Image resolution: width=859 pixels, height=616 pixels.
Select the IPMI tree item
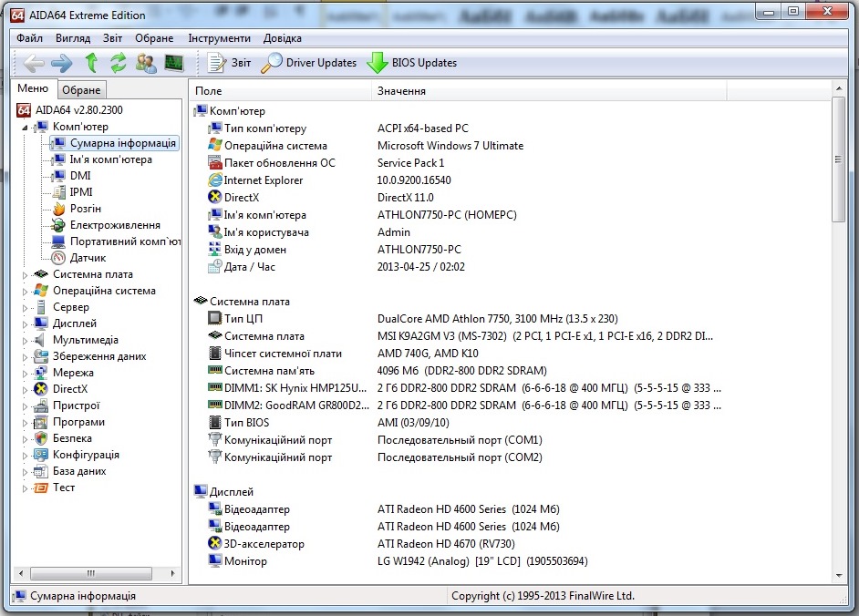click(72, 192)
